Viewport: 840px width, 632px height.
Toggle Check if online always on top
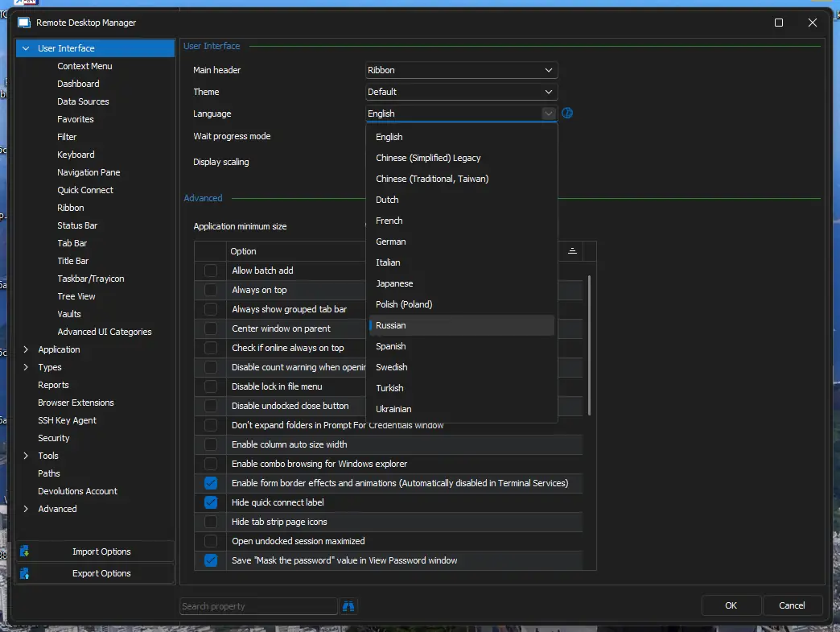coord(211,348)
